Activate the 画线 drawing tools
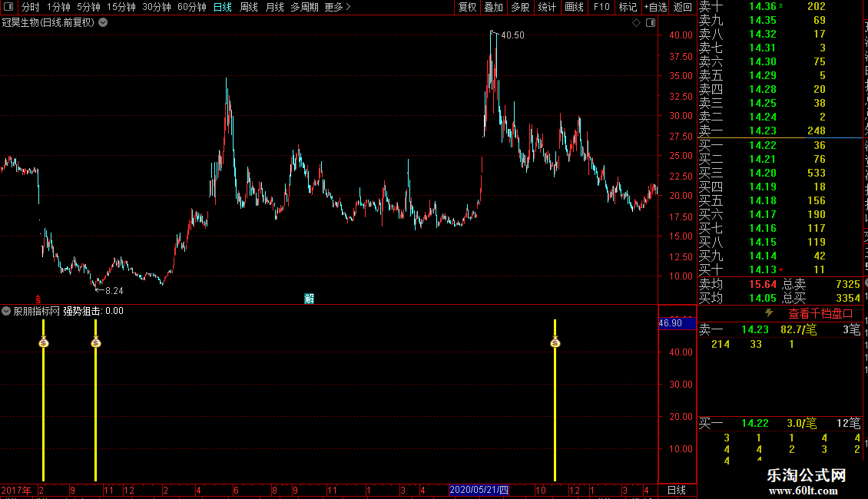The height and width of the screenshot is (499, 868). pyautogui.click(x=574, y=7)
